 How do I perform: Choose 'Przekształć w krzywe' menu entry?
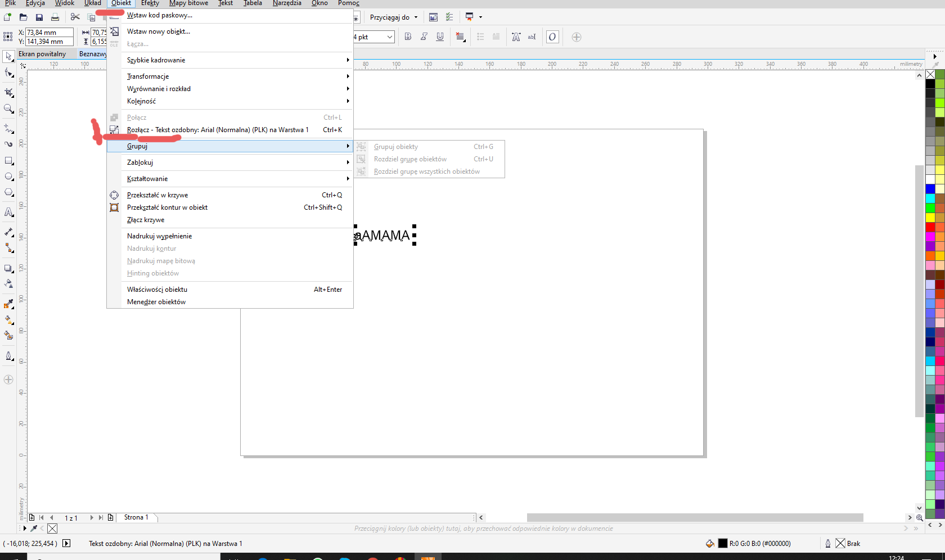tap(157, 195)
